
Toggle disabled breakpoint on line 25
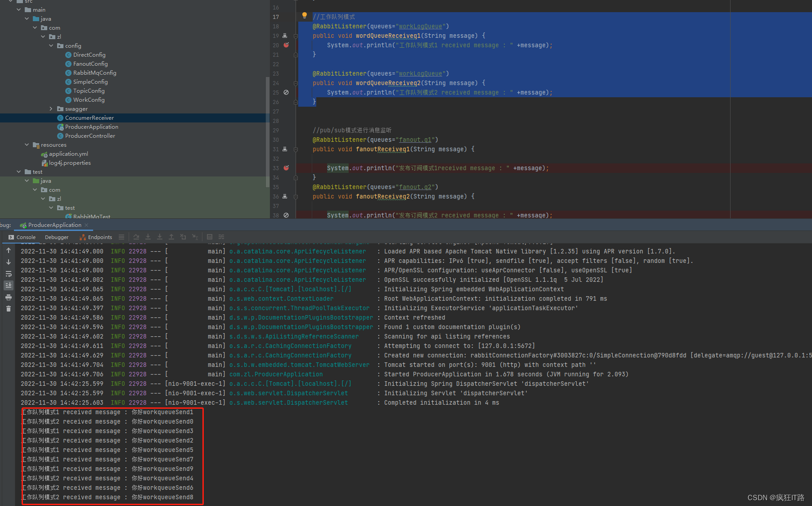click(286, 92)
